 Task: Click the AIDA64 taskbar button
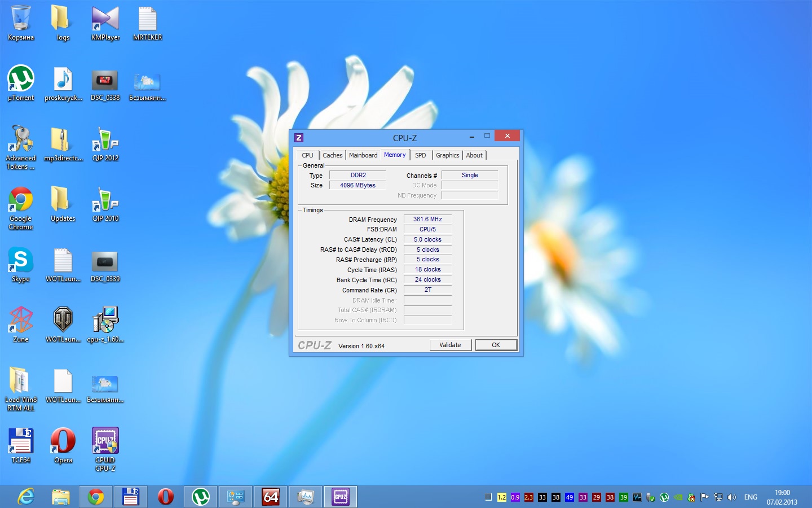coord(271,497)
